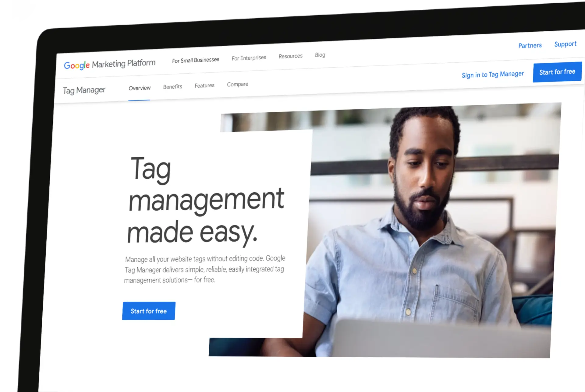This screenshot has width=585, height=392.
Task: Click the 'Manage all your website tags' paragraph
Action: click(205, 269)
